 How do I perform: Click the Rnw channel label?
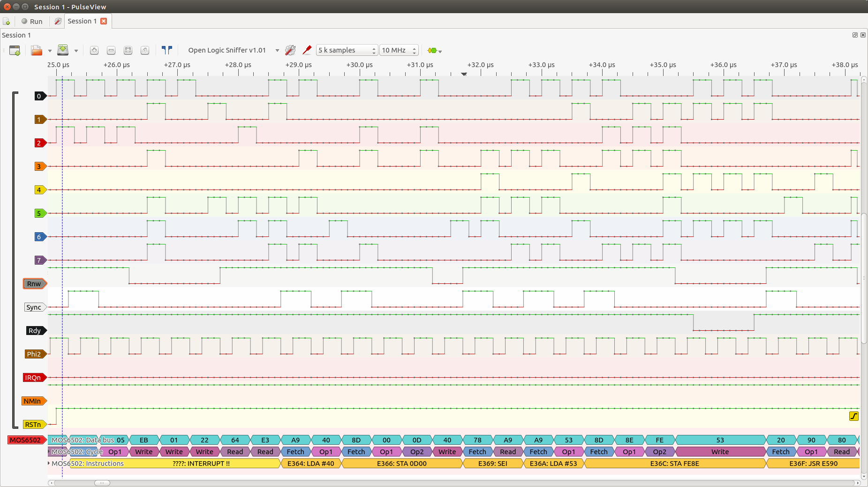pyautogui.click(x=34, y=284)
